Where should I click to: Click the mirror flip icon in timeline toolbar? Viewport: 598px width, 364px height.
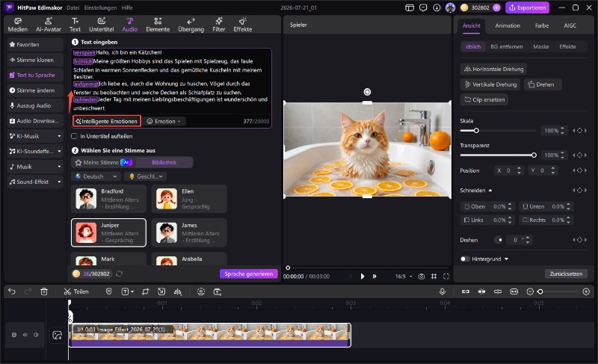click(178, 291)
